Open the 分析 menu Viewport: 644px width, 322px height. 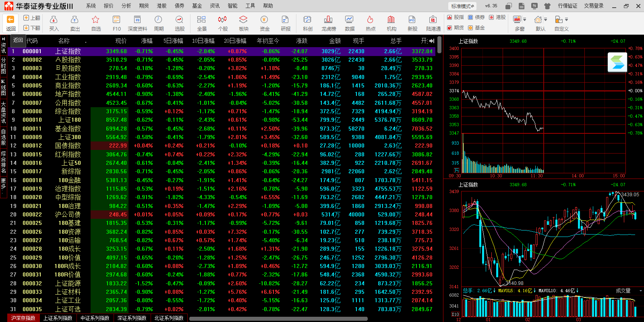(x=126, y=6)
